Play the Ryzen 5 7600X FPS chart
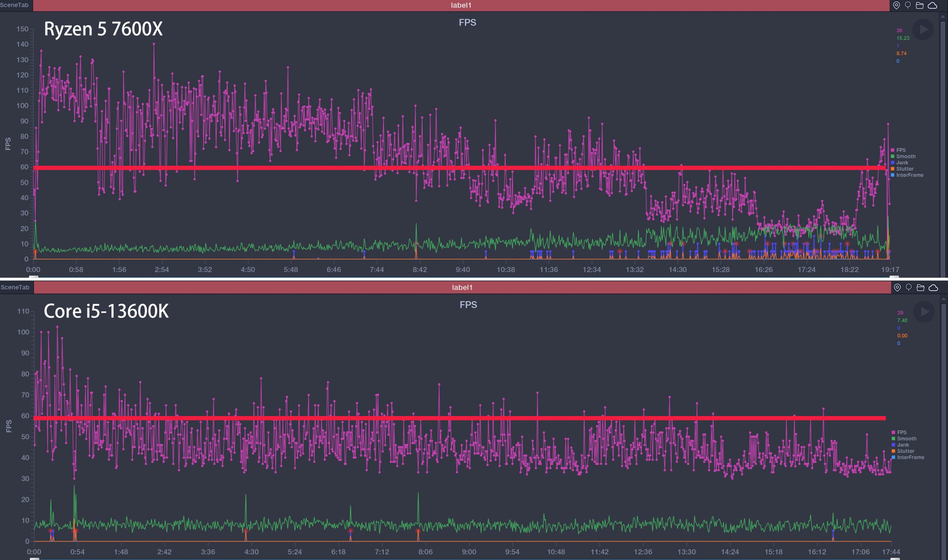The height and width of the screenshot is (560, 948). (x=923, y=30)
